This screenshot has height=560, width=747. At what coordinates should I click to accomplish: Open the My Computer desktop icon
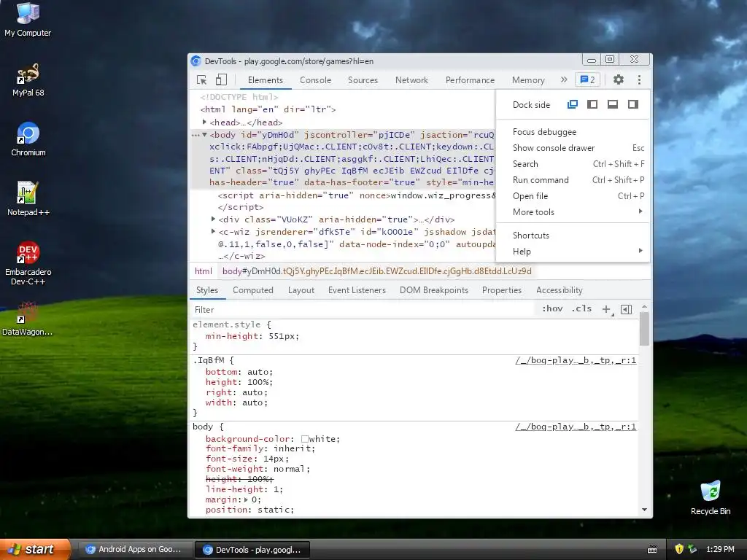click(x=28, y=20)
